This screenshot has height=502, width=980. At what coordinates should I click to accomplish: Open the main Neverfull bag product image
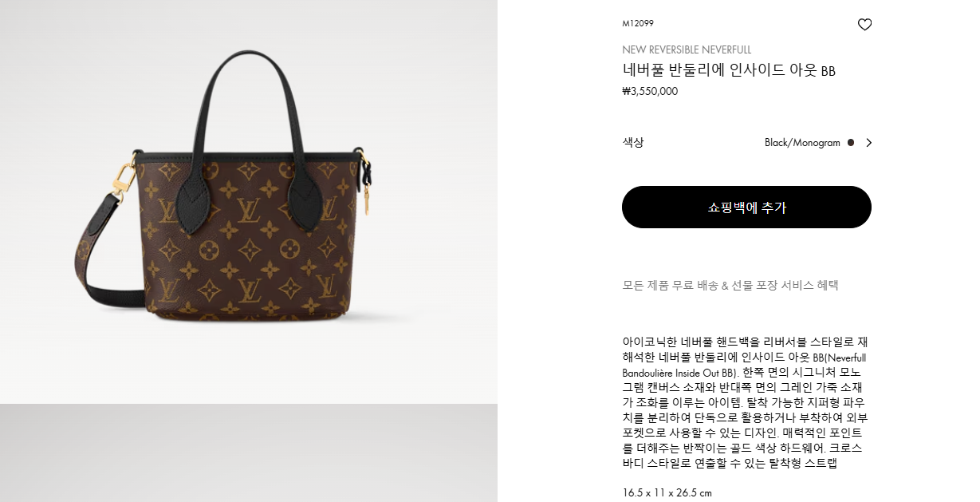(x=249, y=201)
